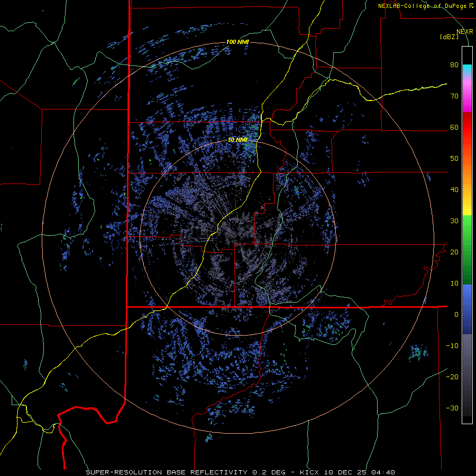Click the 30 value on dBZ scale
The height and width of the screenshot is (476, 476).
(x=454, y=221)
